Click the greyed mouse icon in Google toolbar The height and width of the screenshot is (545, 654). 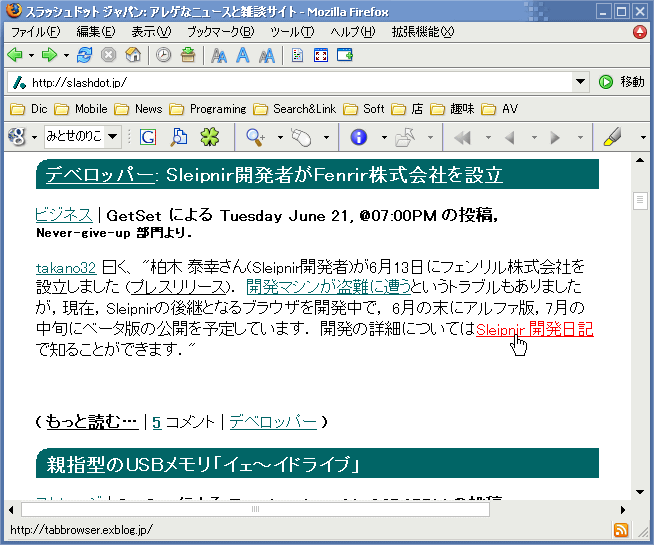click(301, 137)
